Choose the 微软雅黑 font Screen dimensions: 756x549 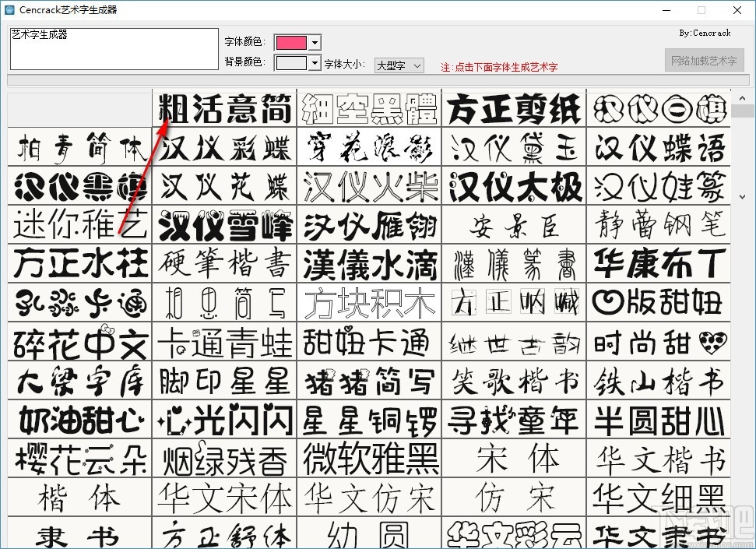[369, 459]
